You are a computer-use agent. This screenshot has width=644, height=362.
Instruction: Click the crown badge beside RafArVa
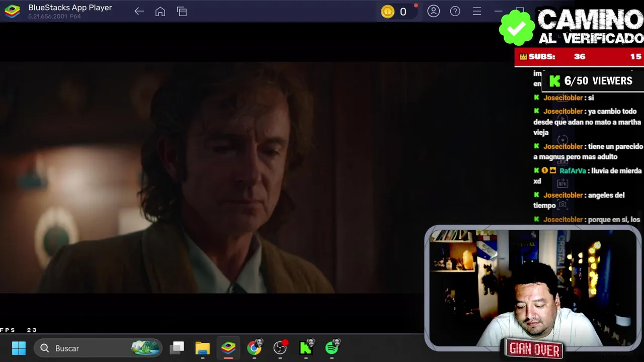(x=552, y=170)
